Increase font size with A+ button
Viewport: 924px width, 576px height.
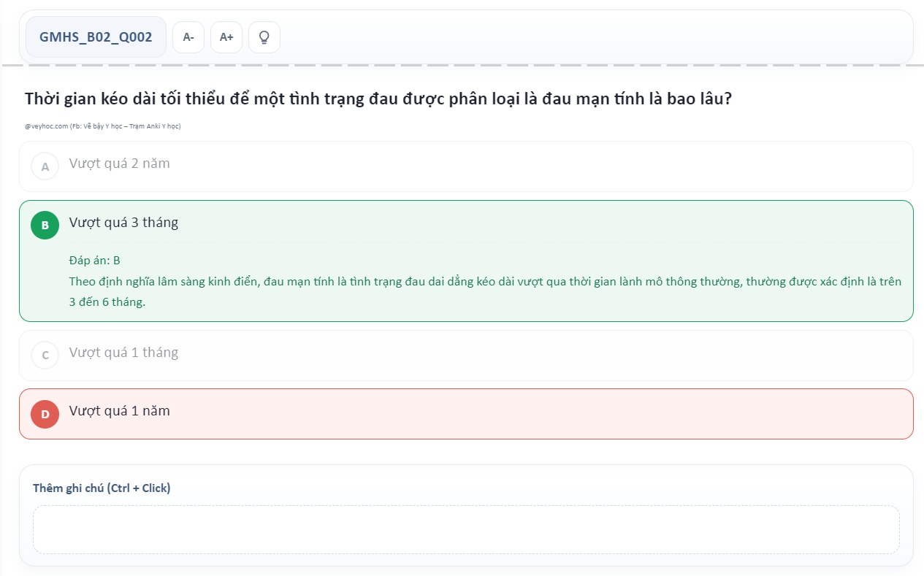pos(226,37)
